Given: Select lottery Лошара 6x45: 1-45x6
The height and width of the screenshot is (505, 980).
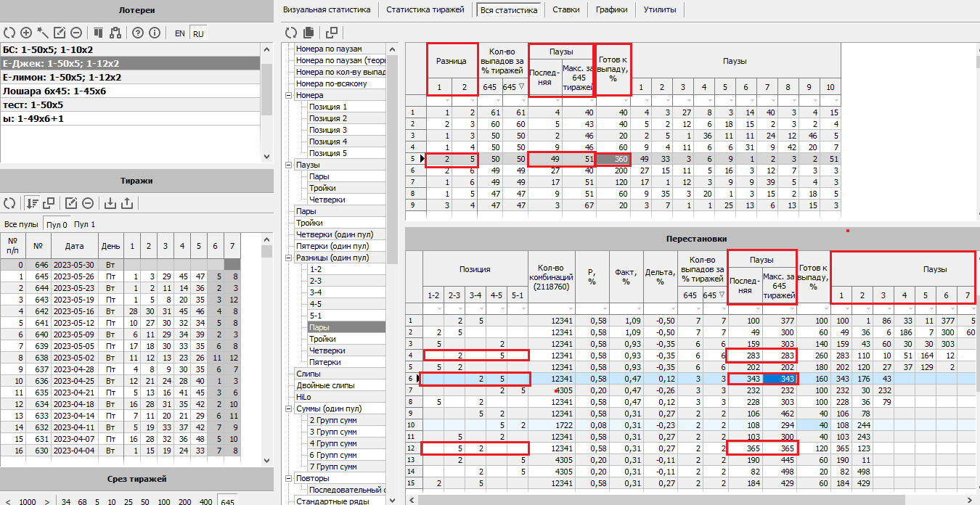Looking at the screenshot, I should click(x=130, y=91).
